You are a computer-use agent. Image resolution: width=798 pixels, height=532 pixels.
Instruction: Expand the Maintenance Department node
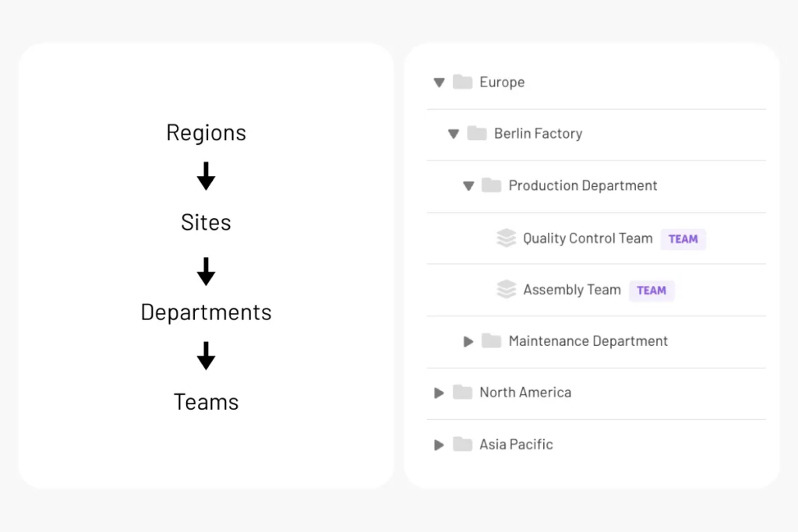tap(468, 341)
